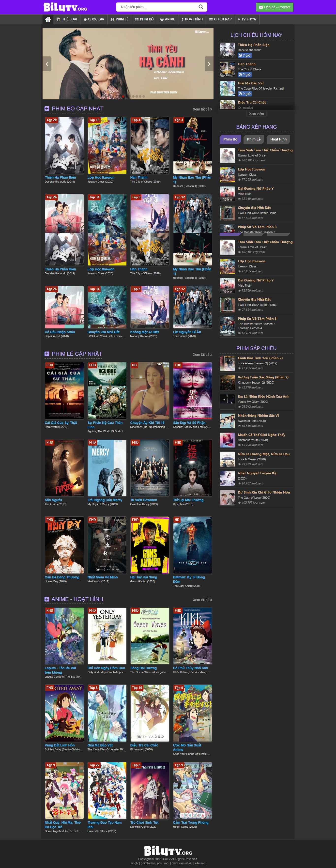
Task: Click the '? giờ' badge under Giải Mã Bảo Vật
Action: 245,94
